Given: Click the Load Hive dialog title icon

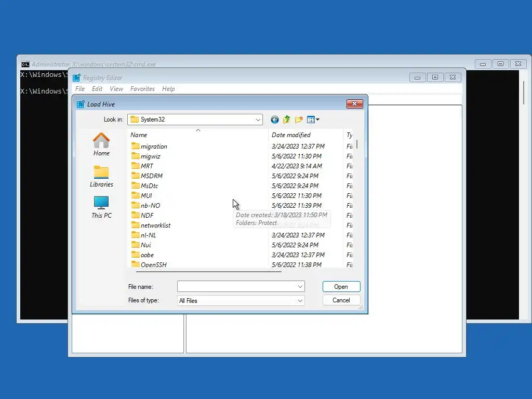Looking at the screenshot, I should coord(81,104).
